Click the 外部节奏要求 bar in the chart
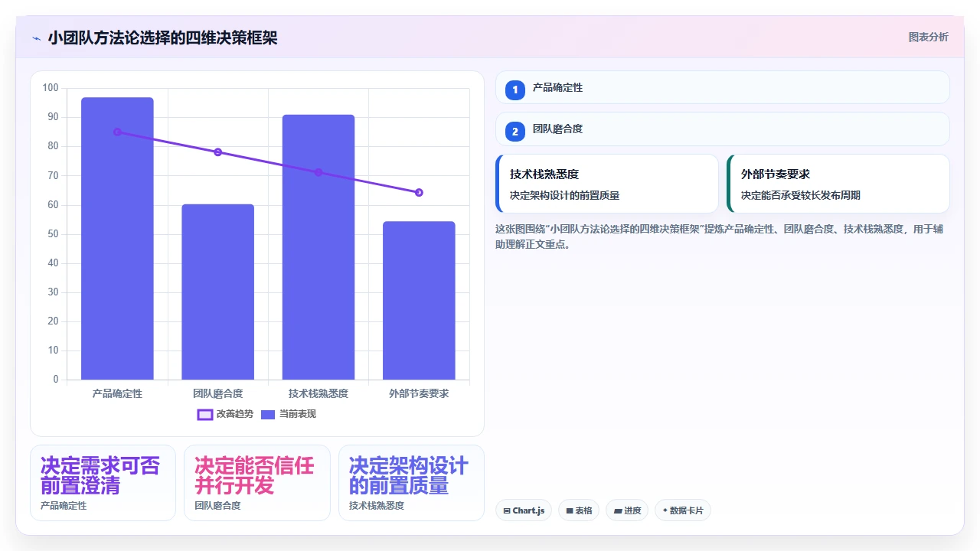The width and height of the screenshot is (980, 551). point(419,301)
